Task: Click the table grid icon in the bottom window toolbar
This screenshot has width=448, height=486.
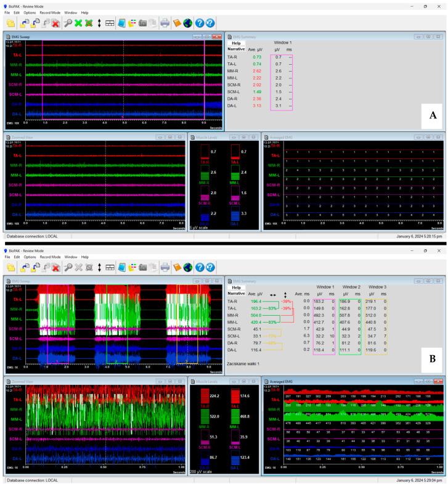Action: point(110,267)
